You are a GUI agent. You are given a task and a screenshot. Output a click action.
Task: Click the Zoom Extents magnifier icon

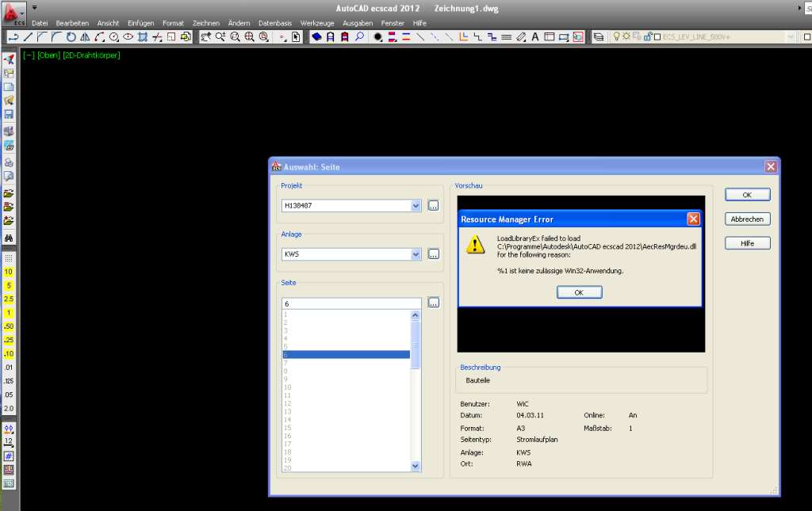[x=250, y=36]
